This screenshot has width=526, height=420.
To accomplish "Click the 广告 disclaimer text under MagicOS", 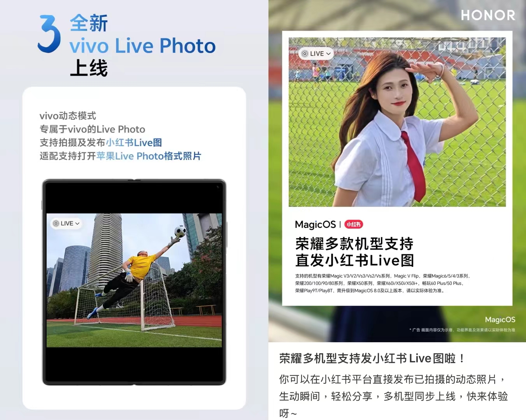I will [462, 330].
